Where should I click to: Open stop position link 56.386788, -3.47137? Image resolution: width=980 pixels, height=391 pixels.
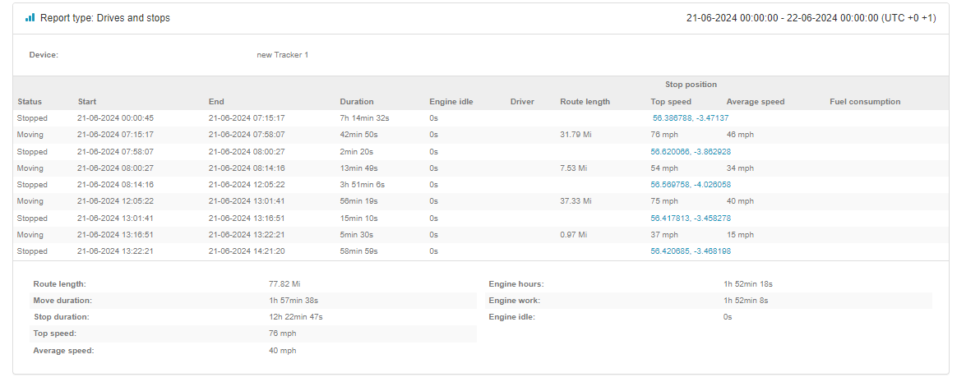[x=690, y=118]
